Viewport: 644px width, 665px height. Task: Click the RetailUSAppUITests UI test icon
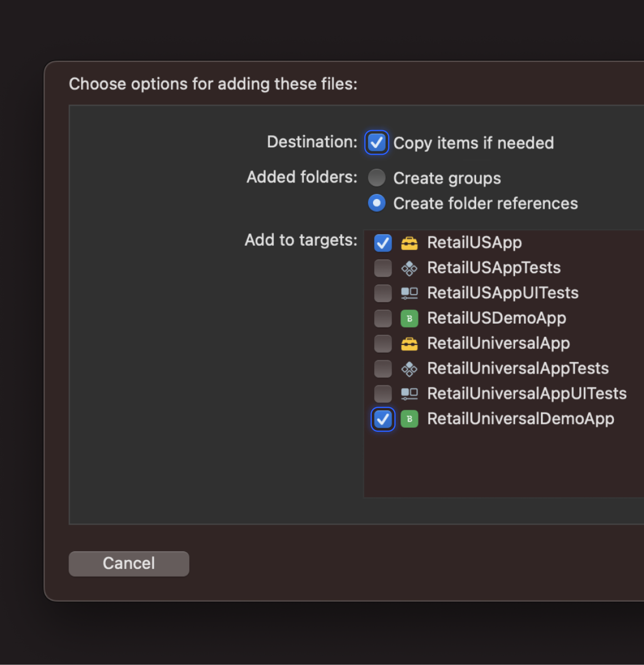click(x=409, y=293)
